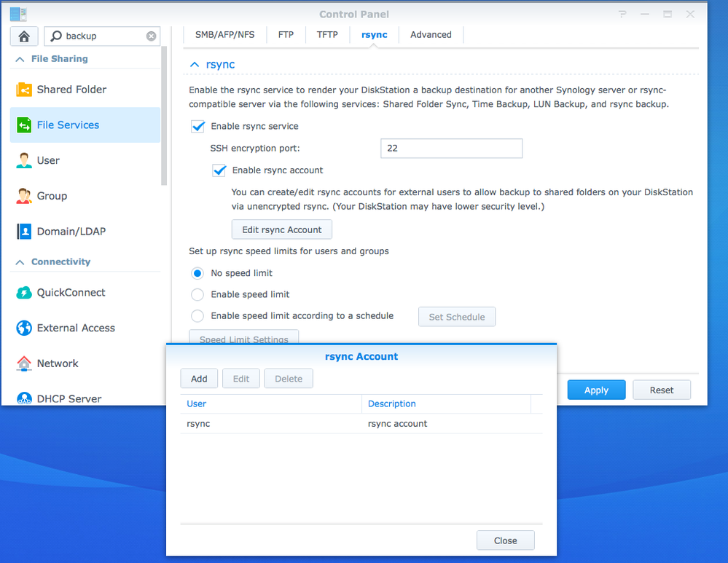
Task: Open the Network house icon
Action: click(23, 363)
